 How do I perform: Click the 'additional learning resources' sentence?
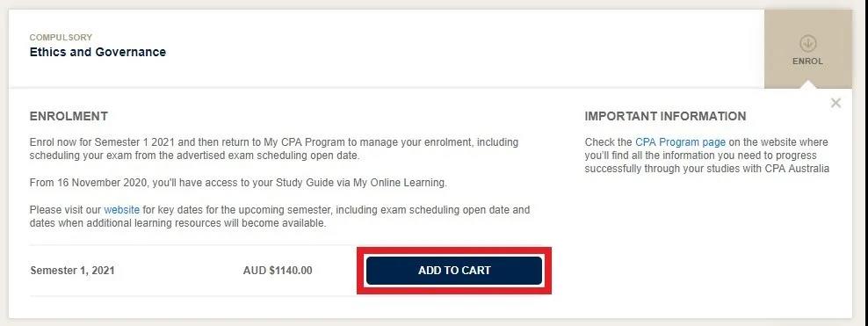pyautogui.click(x=177, y=223)
